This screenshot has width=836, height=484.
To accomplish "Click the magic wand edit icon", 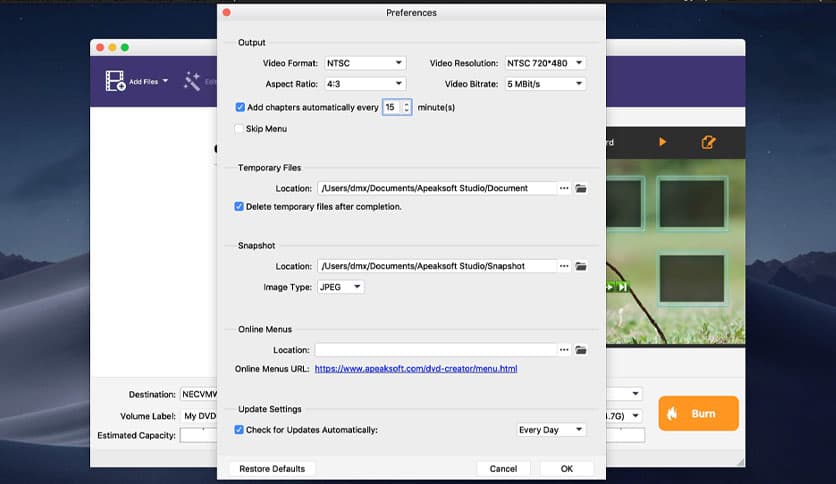I will click(x=192, y=81).
